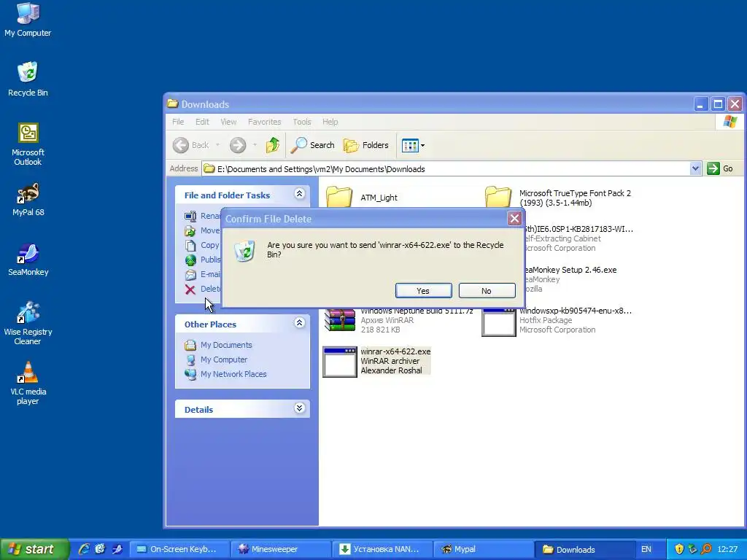Expand the Address bar dropdown
This screenshot has height=560, width=747.
pyautogui.click(x=695, y=168)
